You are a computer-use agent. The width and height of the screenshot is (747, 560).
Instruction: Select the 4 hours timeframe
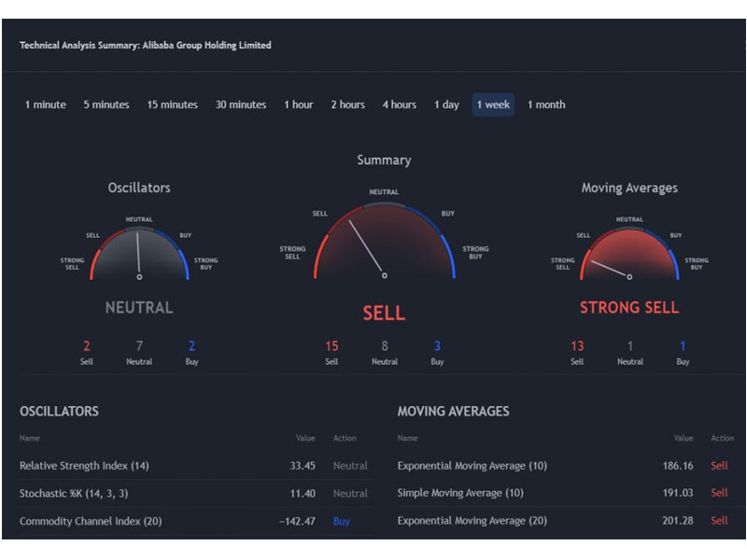(400, 105)
